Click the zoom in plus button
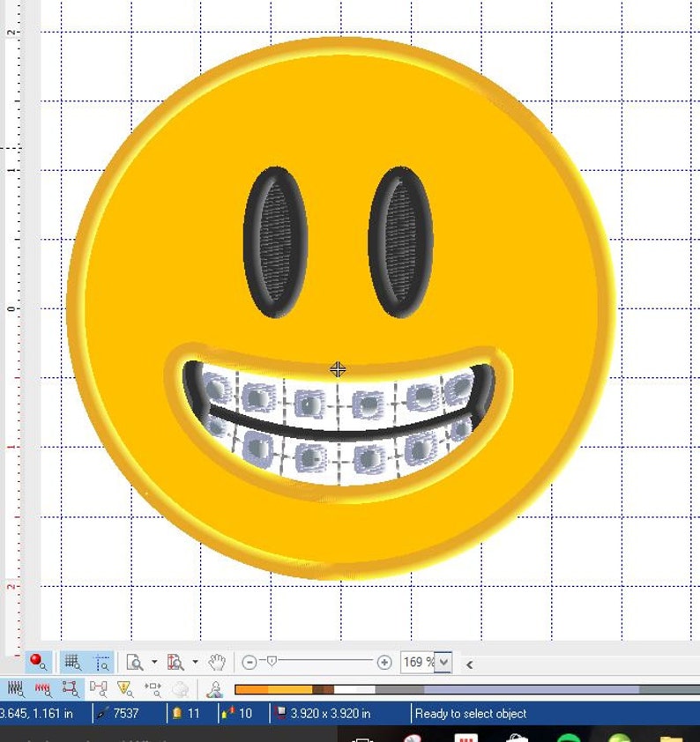The height and width of the screenshot is (742, 700). click(x=384, y=662)
